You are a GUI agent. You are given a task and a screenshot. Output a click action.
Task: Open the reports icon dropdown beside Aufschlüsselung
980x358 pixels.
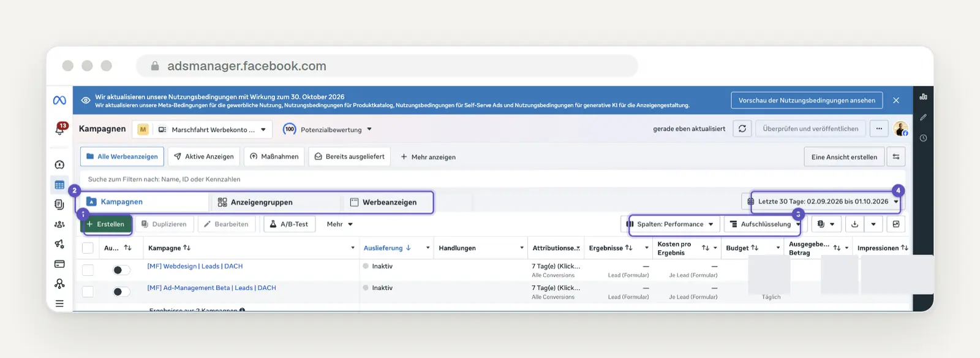826,224
